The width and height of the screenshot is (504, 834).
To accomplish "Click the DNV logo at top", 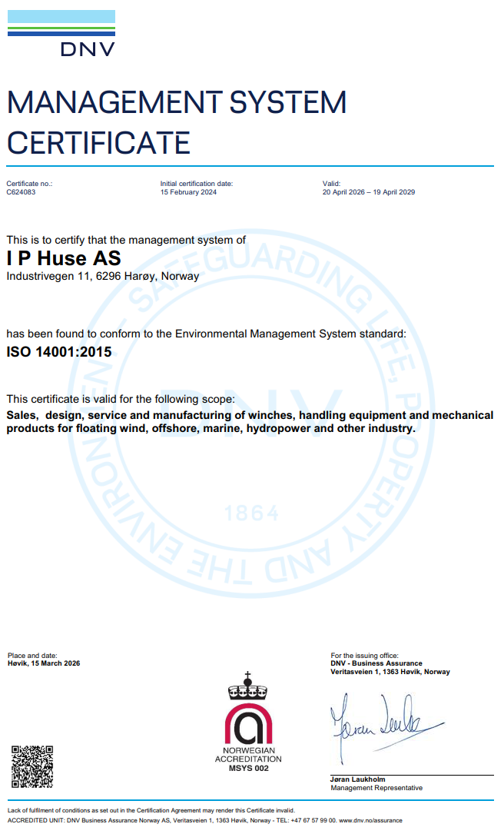I will pyautogui.click(x=61, y=33).
